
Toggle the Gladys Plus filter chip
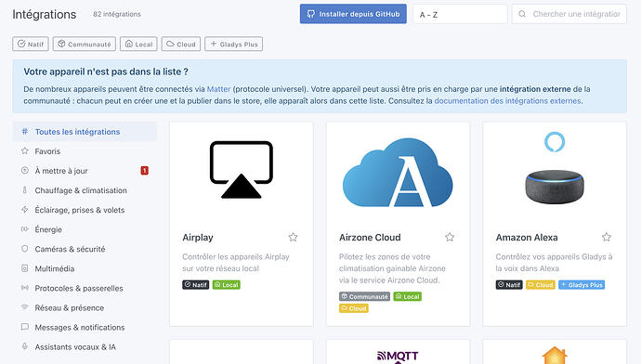coord(234,45)
